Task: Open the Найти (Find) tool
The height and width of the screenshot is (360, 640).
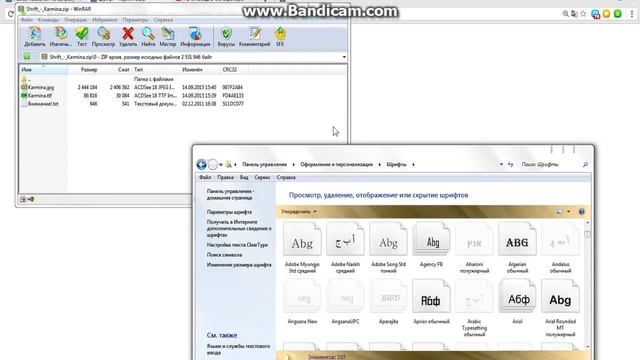Action: point(148,36)
